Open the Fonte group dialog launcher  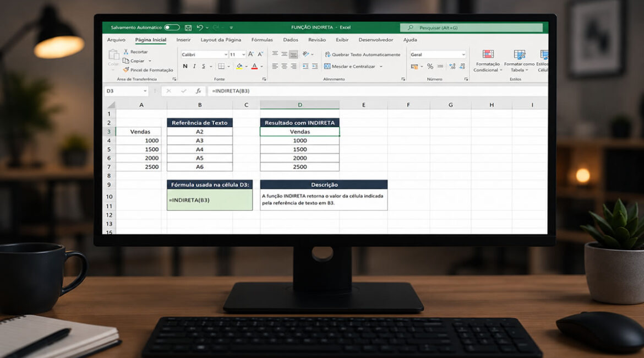[x=264, y=79]
